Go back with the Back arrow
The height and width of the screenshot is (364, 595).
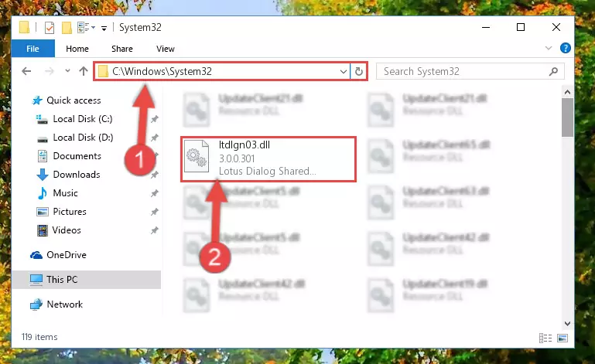(26, 71)
